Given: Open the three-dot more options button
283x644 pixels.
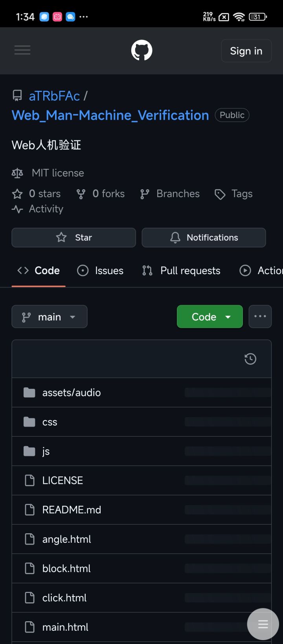Looking at the screenshot, I should tap(260, 317).
